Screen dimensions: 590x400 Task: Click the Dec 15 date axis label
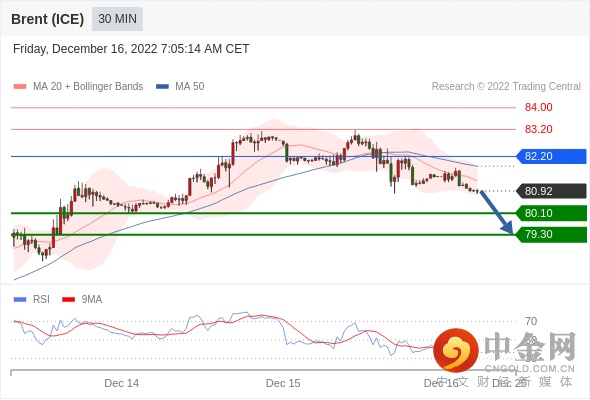(283, 383)
